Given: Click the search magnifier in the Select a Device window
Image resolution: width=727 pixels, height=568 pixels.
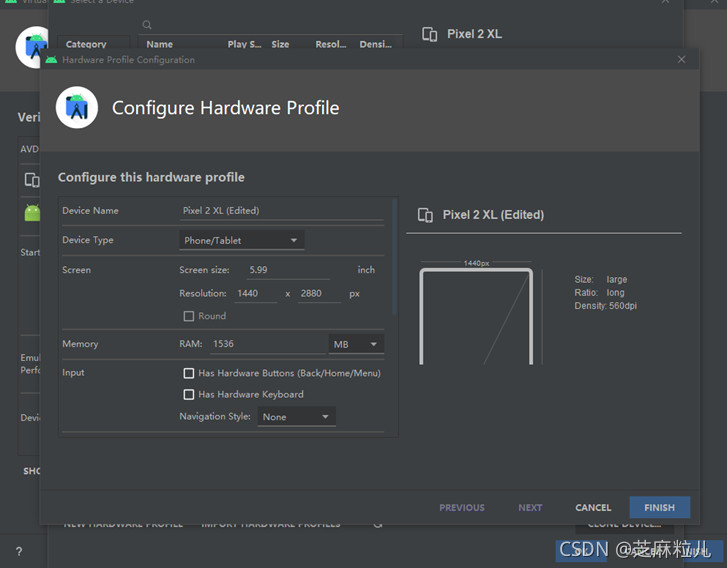Looking at the screenshot, I should [x=147, y=25].
